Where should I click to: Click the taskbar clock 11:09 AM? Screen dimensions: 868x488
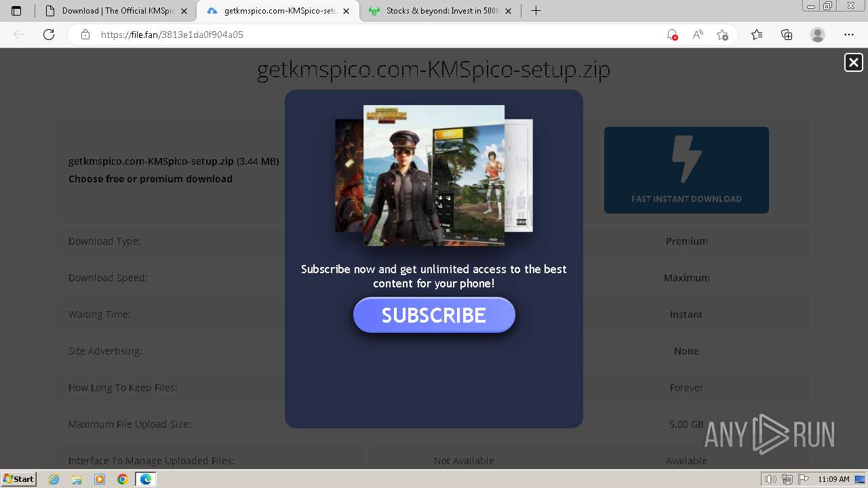[833, 479]
